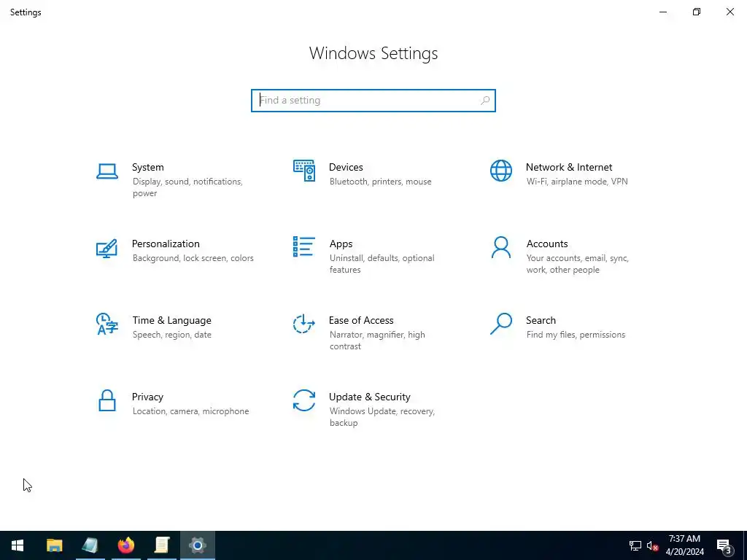This screenshot has height=560, width=747.
Task: Click 'Windows Update, recovery, backup' description
Action: click(382, 416)
